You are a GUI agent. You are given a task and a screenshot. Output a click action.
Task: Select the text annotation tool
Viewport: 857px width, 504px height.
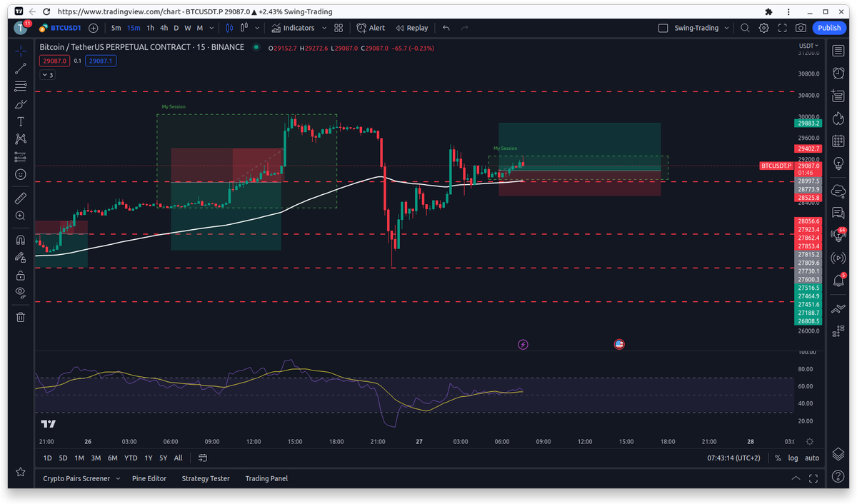20,121
